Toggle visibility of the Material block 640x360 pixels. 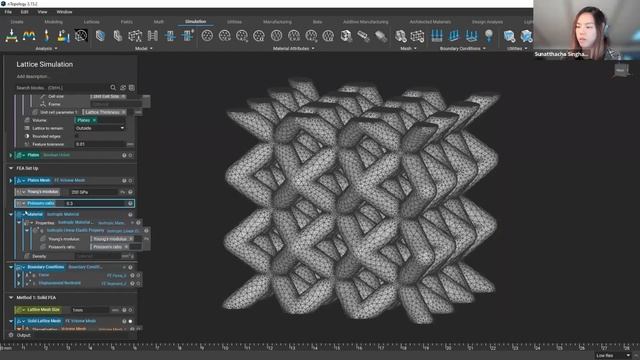131,214
